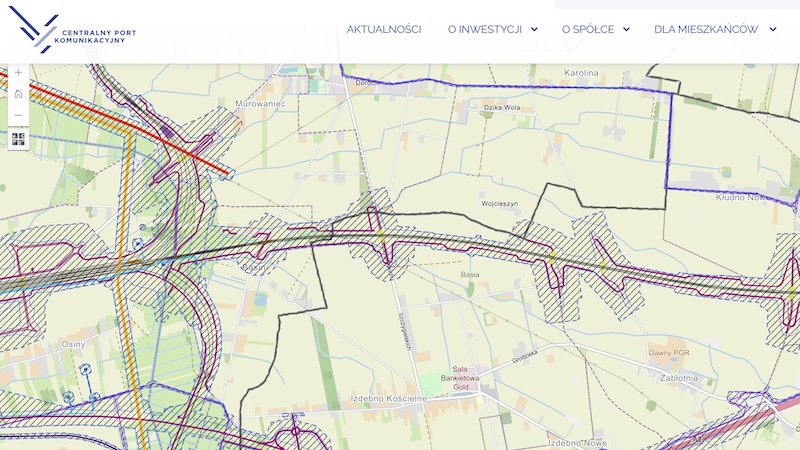Image resolution: width=800 pixels, height=450 pixels.
Task: Click the Osiny village label
Action: pyautogui.click(x=73, y=344)
